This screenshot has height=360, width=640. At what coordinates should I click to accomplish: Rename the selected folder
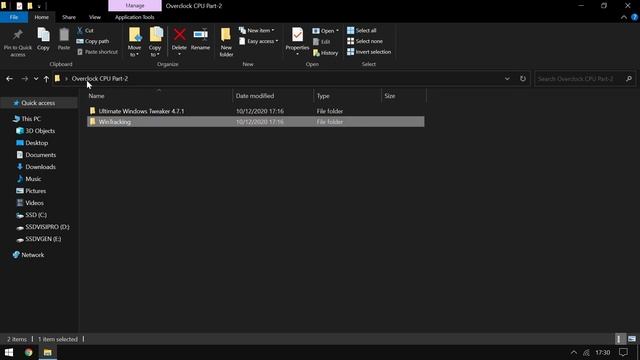click(200, 39)
